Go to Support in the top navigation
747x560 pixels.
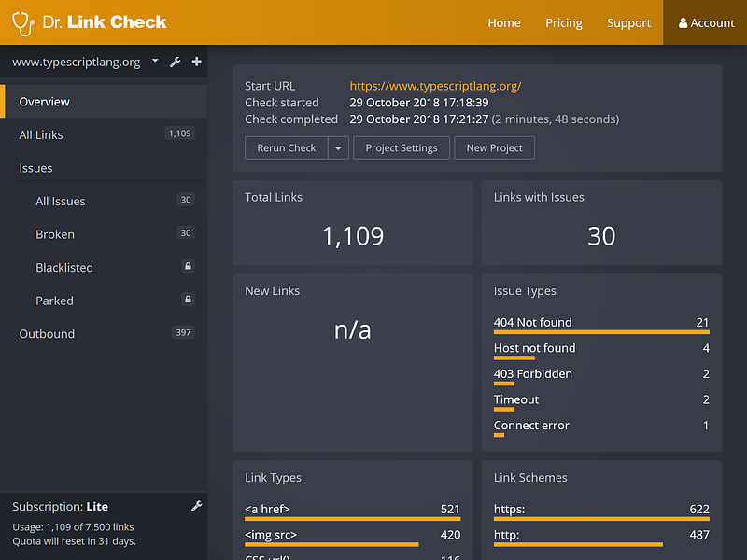tap(628, 22)
